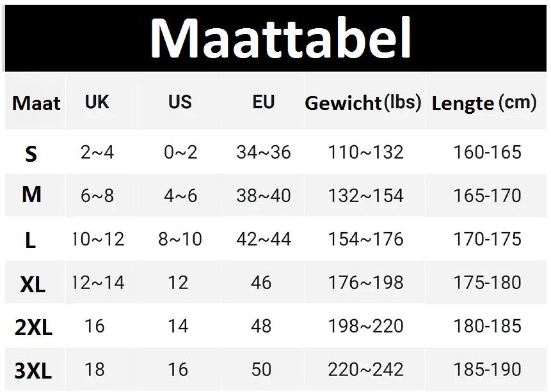Viewport: 551px width, 392px height.
Task: Select the M size row label
Action: click(x=31, y=195)
